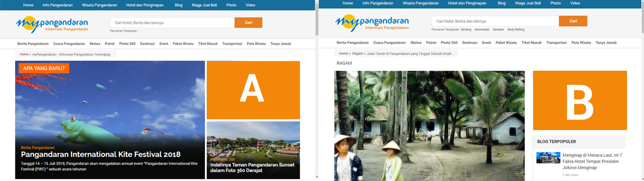644x181 pixels.
Task: Open Home in the left page top bar
Action: click(28, 5)
